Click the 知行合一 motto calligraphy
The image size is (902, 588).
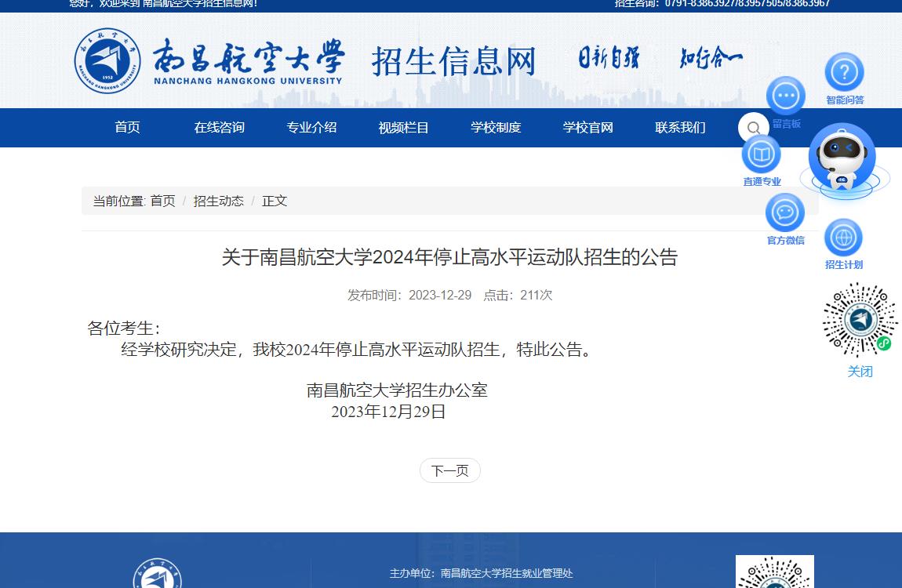(711, 58)
